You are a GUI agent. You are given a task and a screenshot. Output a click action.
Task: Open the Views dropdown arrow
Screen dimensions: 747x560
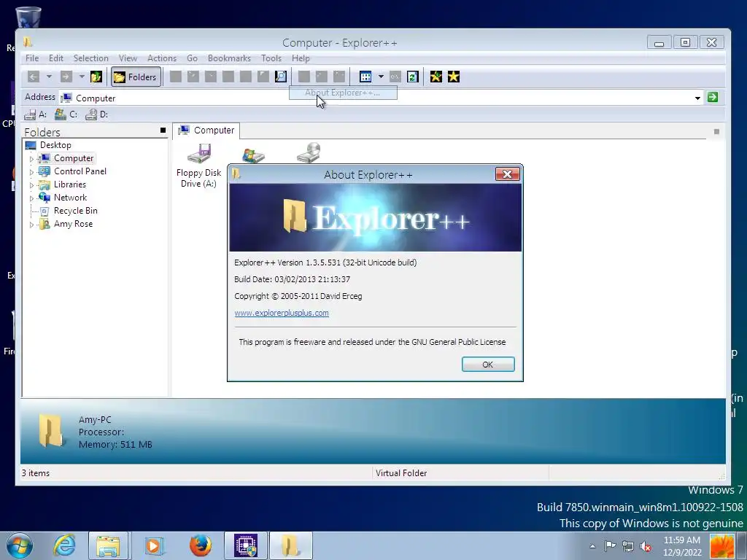[381, 77]
